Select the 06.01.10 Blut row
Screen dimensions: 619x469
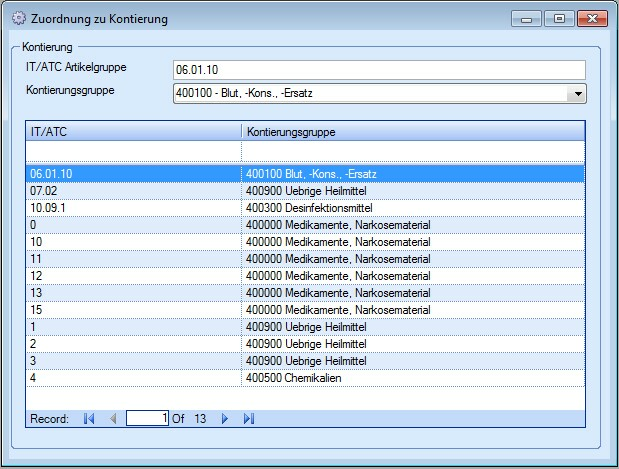300,174
